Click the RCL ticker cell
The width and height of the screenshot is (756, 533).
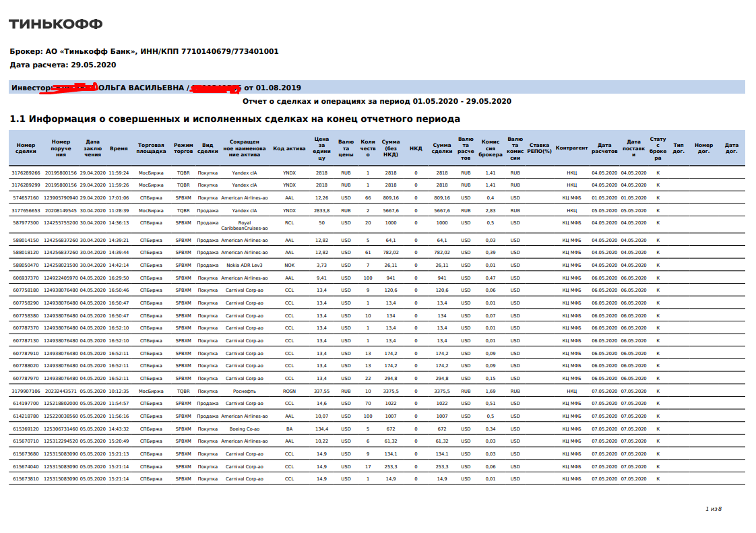click(x=289, y=223)
